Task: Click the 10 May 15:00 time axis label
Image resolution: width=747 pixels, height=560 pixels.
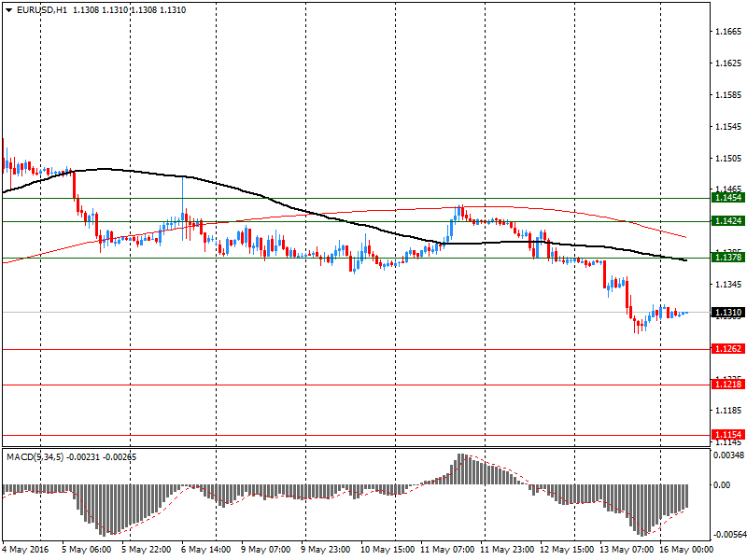Action: point(388,550)
